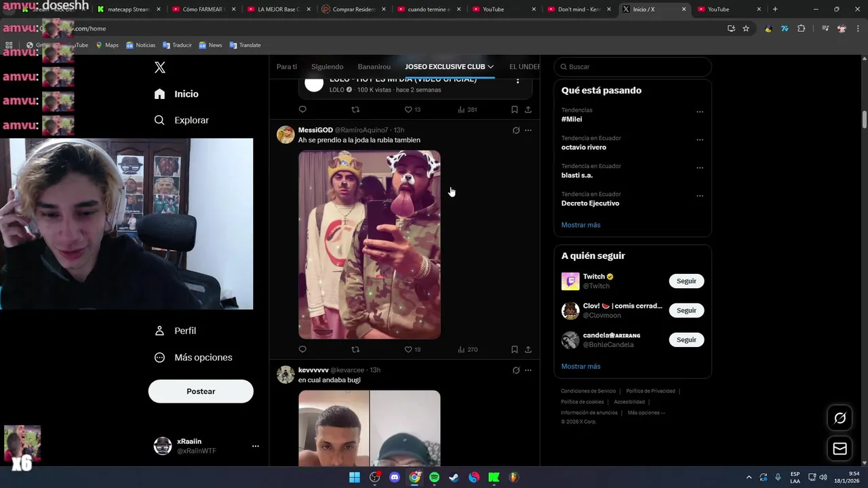Follow the Twitch account
The image size is (868, 488).
[686, 281]
